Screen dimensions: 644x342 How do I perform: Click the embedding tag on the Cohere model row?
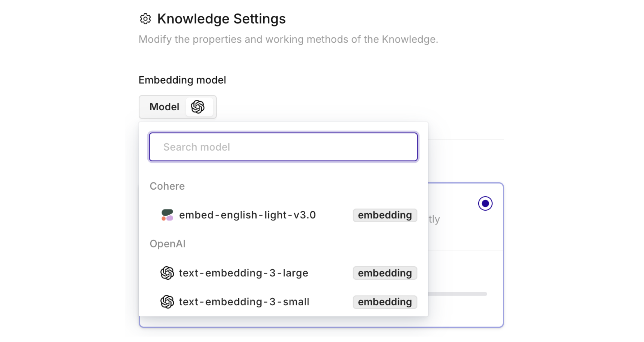[x=384, y=215]
